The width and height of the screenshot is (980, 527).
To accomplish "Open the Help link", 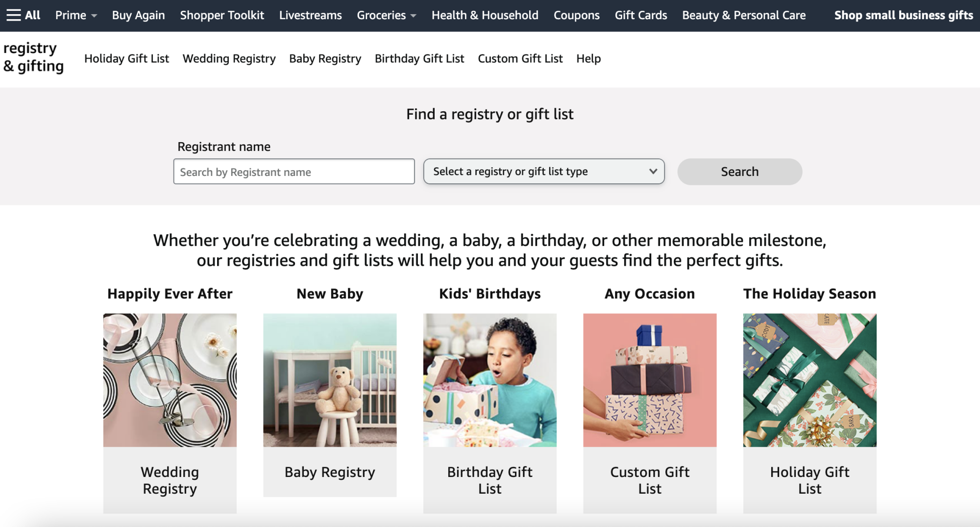I will (588, 59).
